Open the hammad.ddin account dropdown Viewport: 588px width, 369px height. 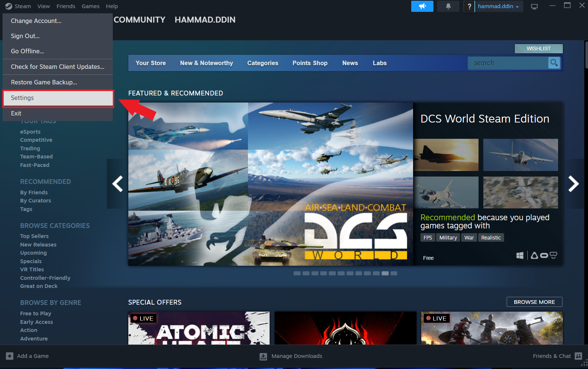[499, 6]
